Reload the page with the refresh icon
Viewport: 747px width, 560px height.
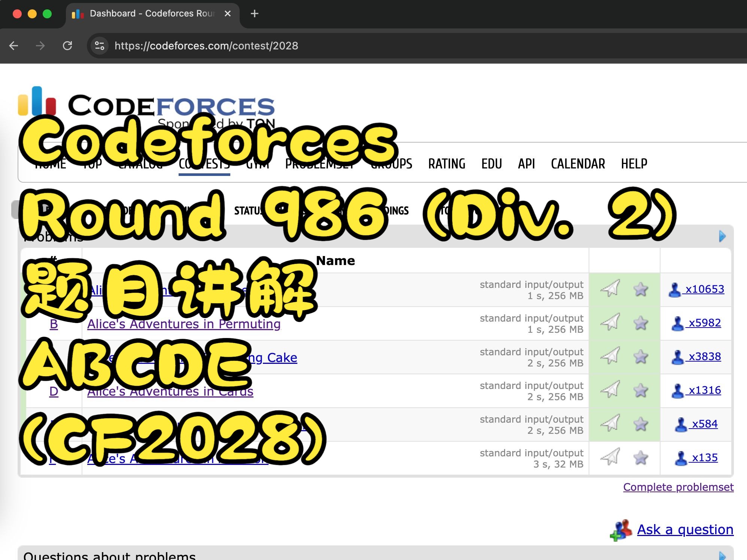click(x=68, y=46)
